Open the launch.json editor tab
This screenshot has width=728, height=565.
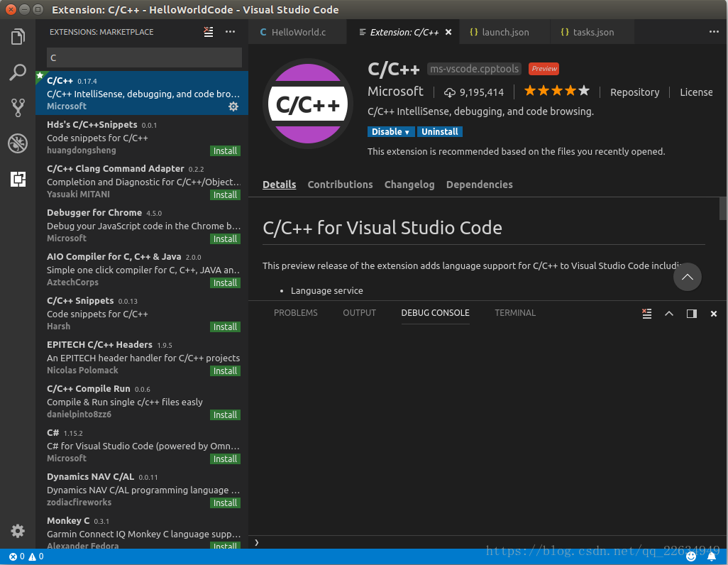click(504, 32)
